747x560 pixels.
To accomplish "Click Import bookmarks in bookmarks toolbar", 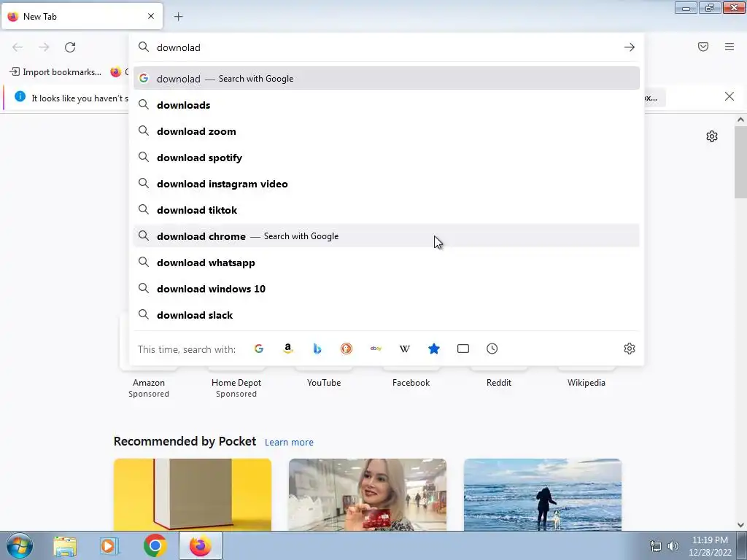I will 55,72.
